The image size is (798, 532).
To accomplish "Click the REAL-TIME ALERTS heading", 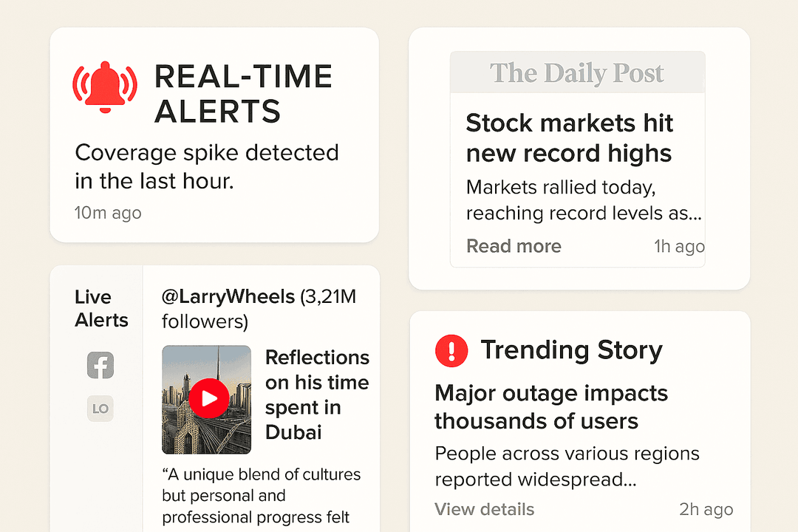I will click(242, 94).
